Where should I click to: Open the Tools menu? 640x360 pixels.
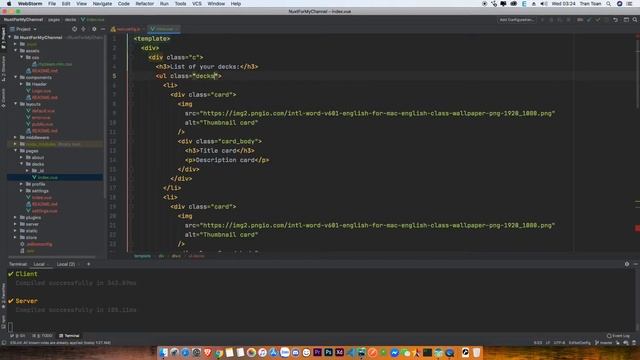pyautogui.click(x=180, y=4)
